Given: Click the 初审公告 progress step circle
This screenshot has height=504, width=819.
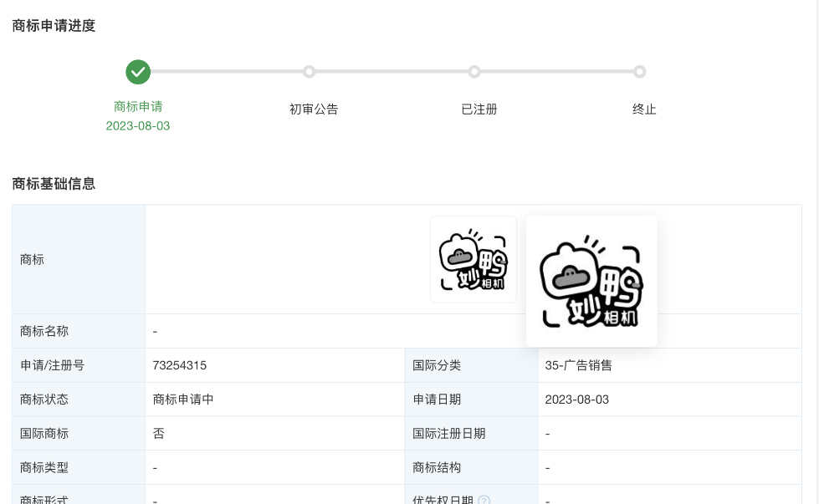Looking at the screenshot, I should [x=309, y=72].
